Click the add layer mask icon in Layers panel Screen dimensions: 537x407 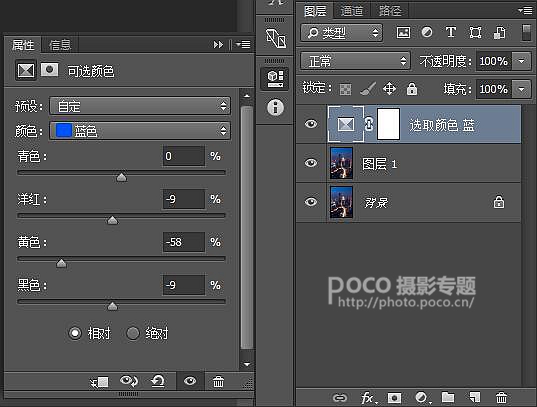pyautogui.click(x=394, y=398)
